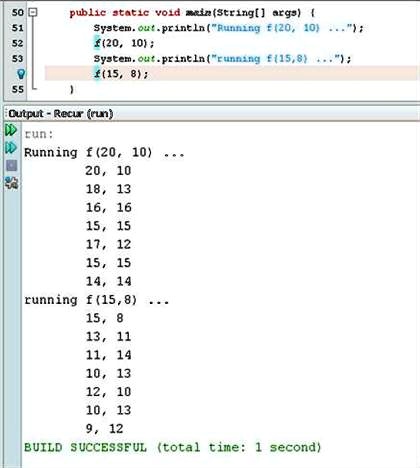
Task: Click the lightbulb hint icon in the gutter
Action: point(21,74)
